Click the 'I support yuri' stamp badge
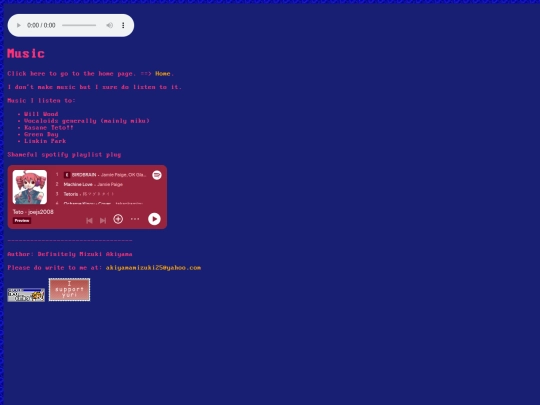This screenshot has height=405, width=540. click(69, 290)
